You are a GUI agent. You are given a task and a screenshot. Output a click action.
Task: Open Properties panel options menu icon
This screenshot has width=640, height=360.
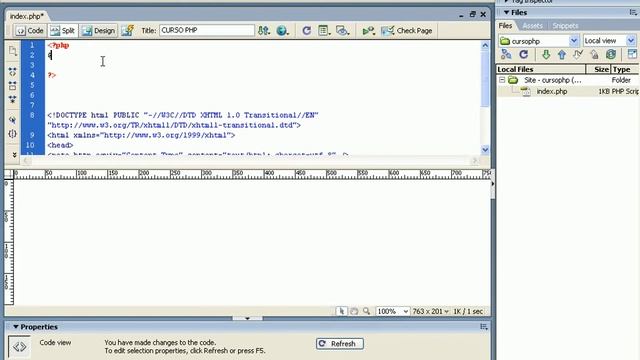pyautogui.click(x=484, y=327)
